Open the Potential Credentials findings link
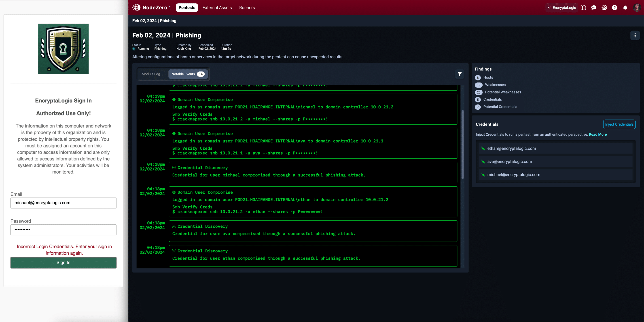The width and height of the screenshot is (644, 322). pos(500,107)
